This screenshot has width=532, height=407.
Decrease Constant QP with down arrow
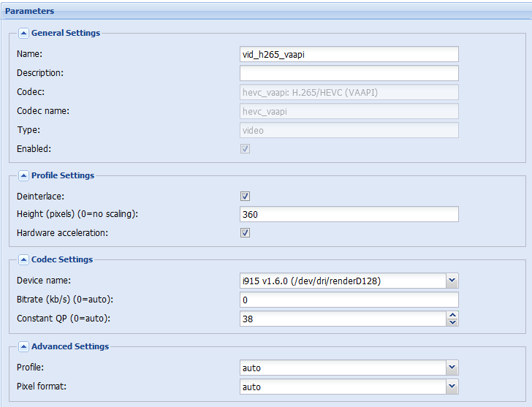(452, 322)
